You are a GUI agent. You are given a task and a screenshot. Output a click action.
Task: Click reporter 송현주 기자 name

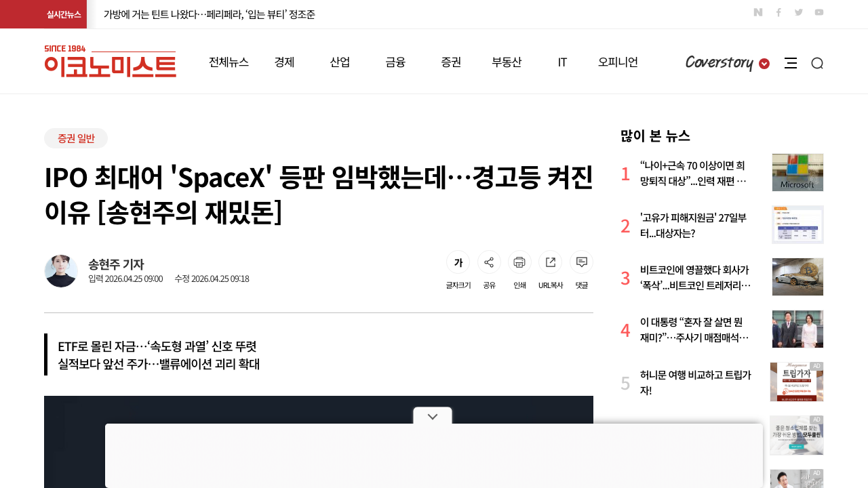[116, 264]
